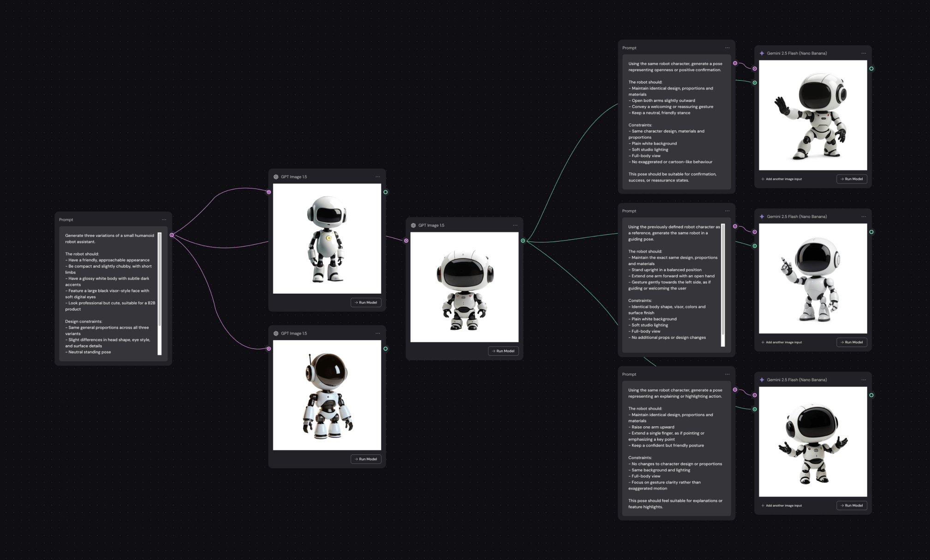Select the Gemini sparkle icon on the bottom Nano Banana node

762,380
